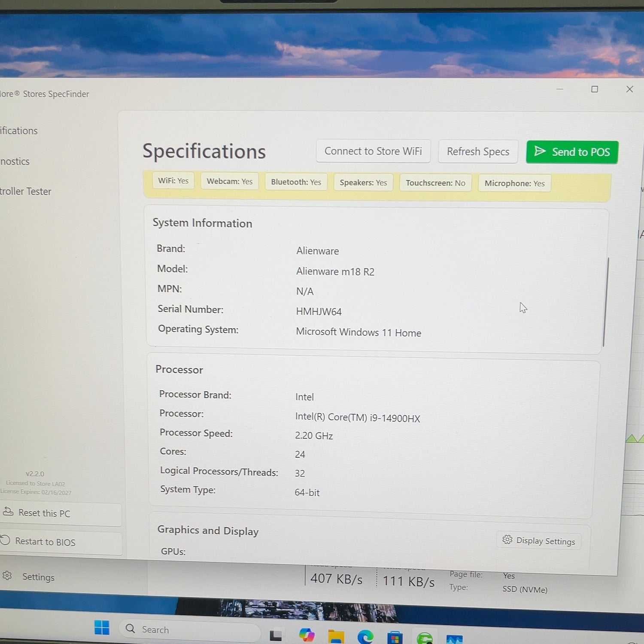Open File Explorer from the taskbar
The image size is (644, 644).
[x=336, y=636]
